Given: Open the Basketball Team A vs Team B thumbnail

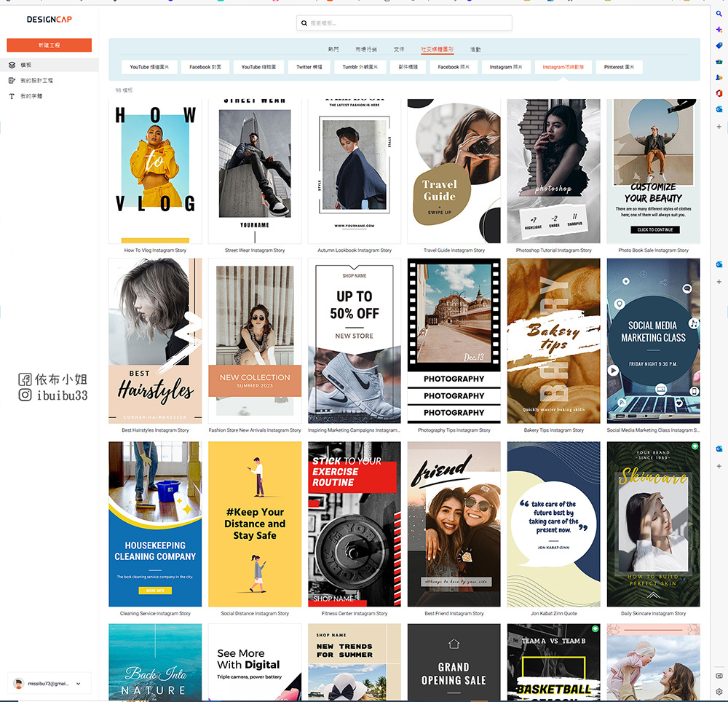Looking at the screenshot, I should point(553,662).
